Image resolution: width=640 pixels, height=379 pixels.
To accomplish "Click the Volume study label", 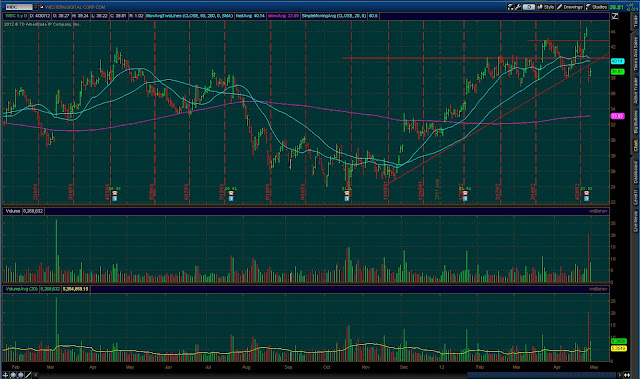I will click(13, 211).
